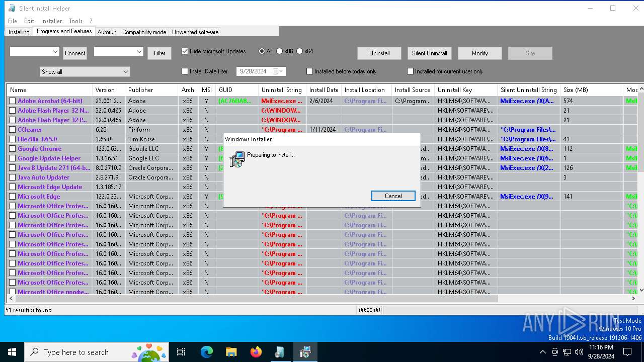Cancel the Windows Installer dialog

[x=393, y=196]
